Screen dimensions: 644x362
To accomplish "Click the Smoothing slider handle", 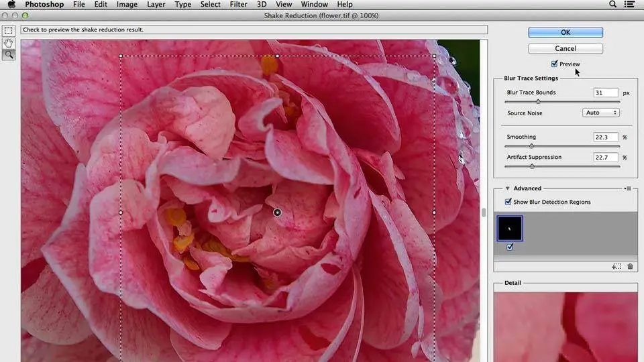I will [x=531, y=145].
